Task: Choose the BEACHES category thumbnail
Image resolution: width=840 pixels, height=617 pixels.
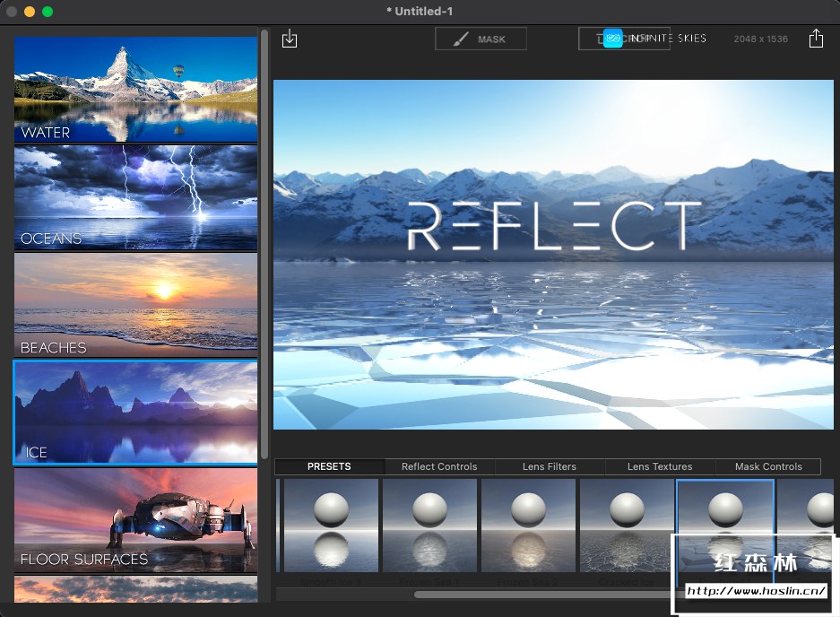Action: pos(135,305)
